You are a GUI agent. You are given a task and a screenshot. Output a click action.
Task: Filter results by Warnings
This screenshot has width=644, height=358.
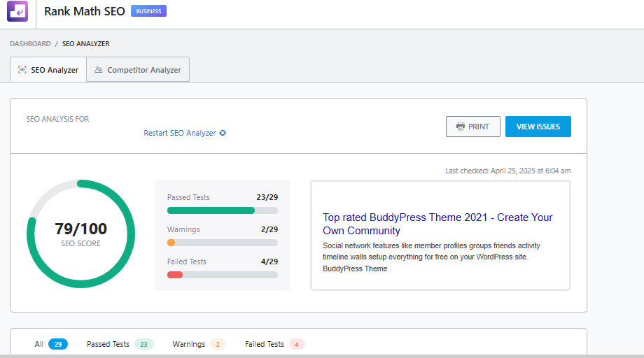pyautogui.click(x=199, y=344)
